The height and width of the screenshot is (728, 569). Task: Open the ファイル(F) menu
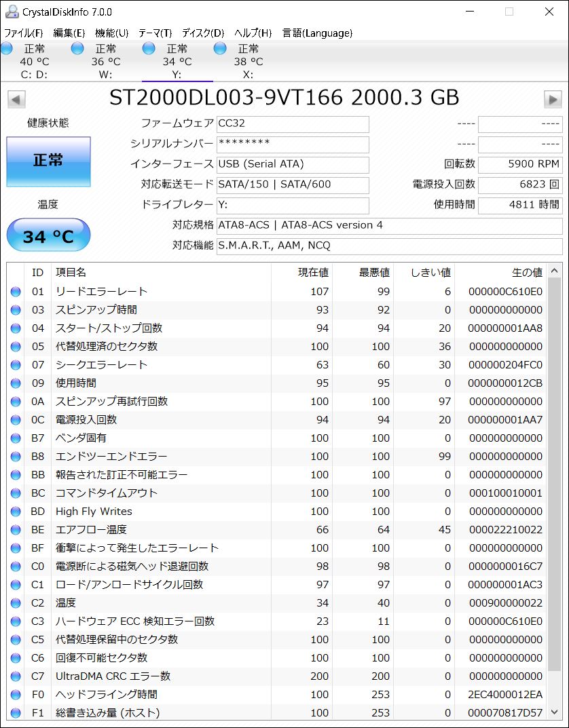click(x=24, y=33)
